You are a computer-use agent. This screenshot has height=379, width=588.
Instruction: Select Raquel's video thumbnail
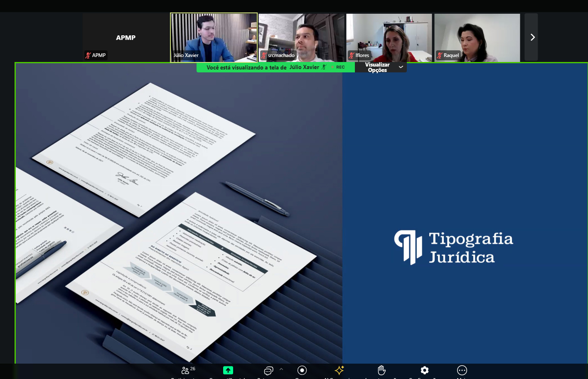(x=477, y=37)
